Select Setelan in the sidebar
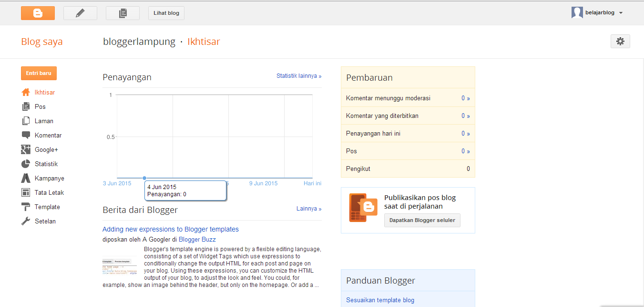Image resolution: width=644 pixels, height=307 pixels. 45,221
